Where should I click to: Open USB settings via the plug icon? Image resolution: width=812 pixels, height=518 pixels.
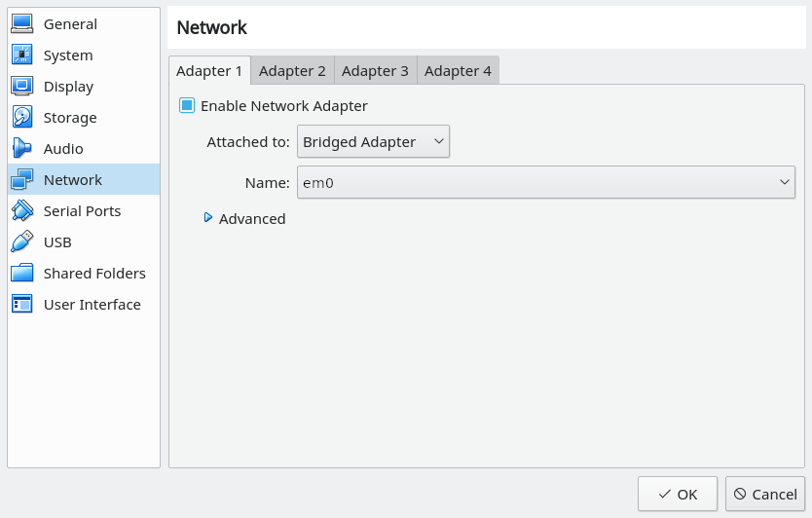click(x=22, y=241)
